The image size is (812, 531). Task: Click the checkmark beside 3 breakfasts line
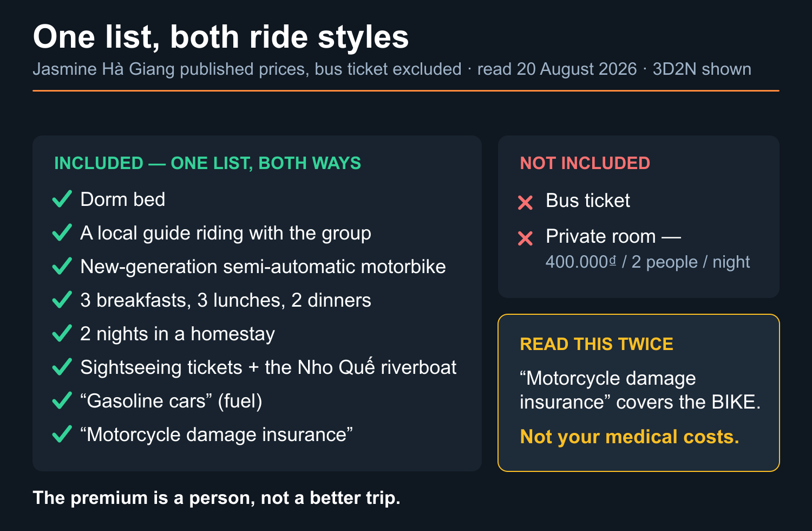(x=62, y=300)
